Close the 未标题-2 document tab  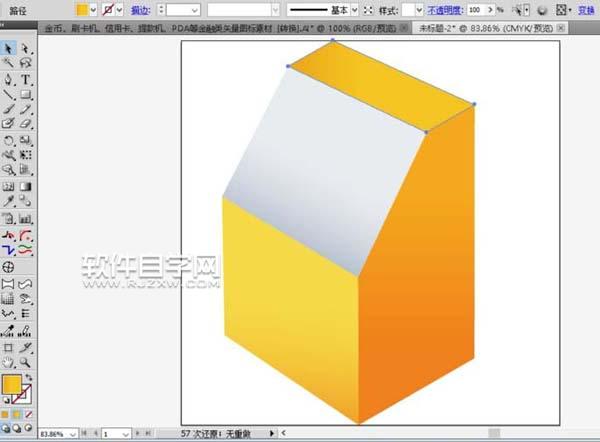click(561, 28)
